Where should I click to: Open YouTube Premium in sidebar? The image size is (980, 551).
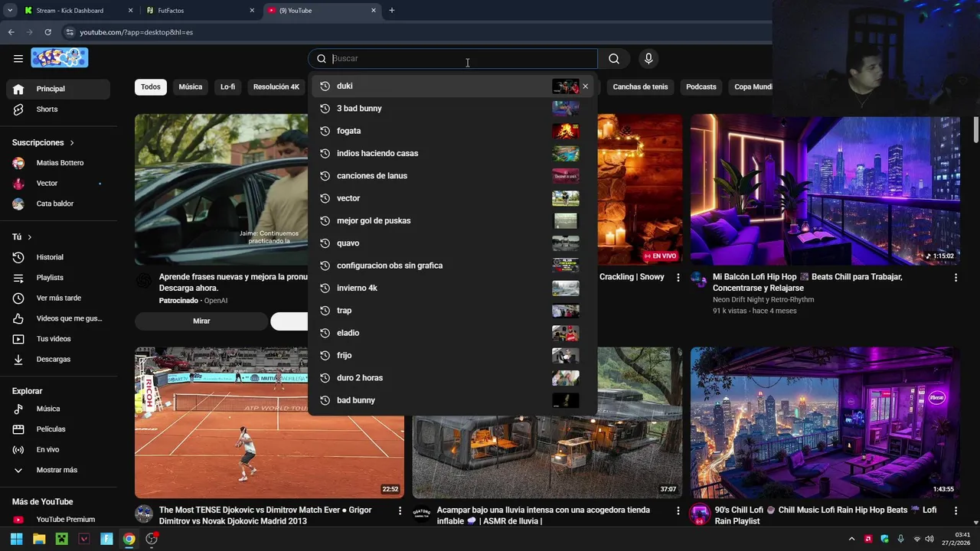coord(58,520)
